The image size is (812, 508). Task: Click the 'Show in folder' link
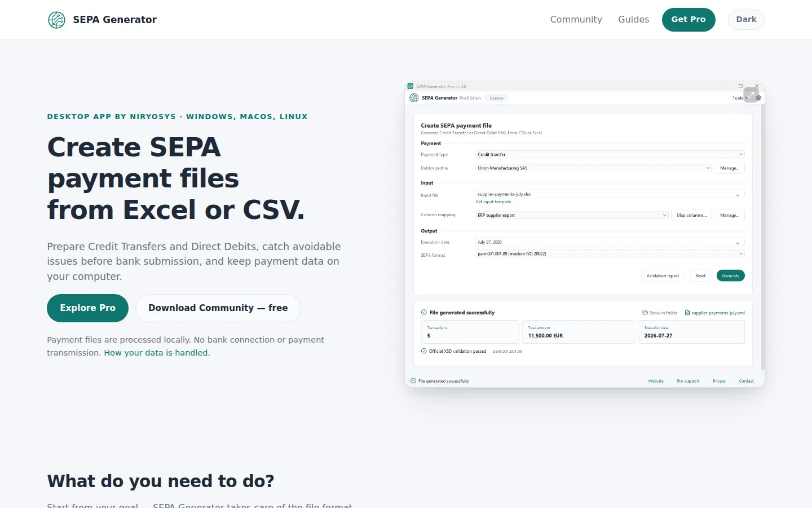tap(663, 313)
